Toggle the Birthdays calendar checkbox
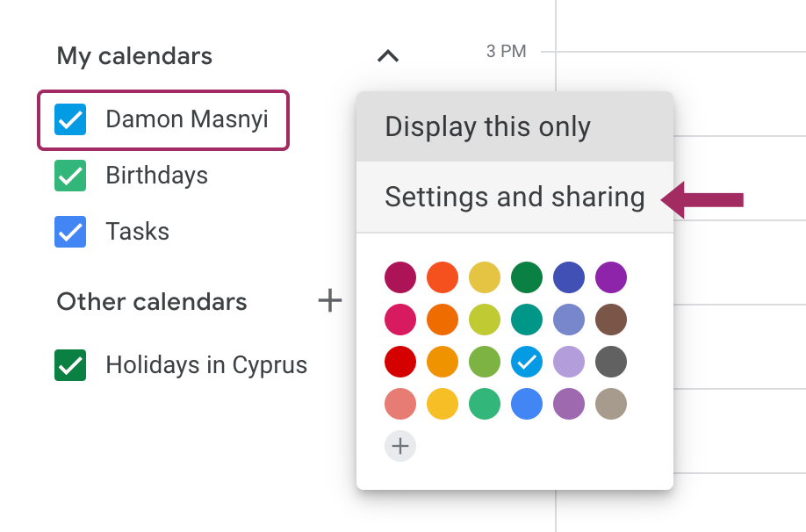The height and width of the screenshot is (532, 806). pyautogui.click(x=70, y=176)
